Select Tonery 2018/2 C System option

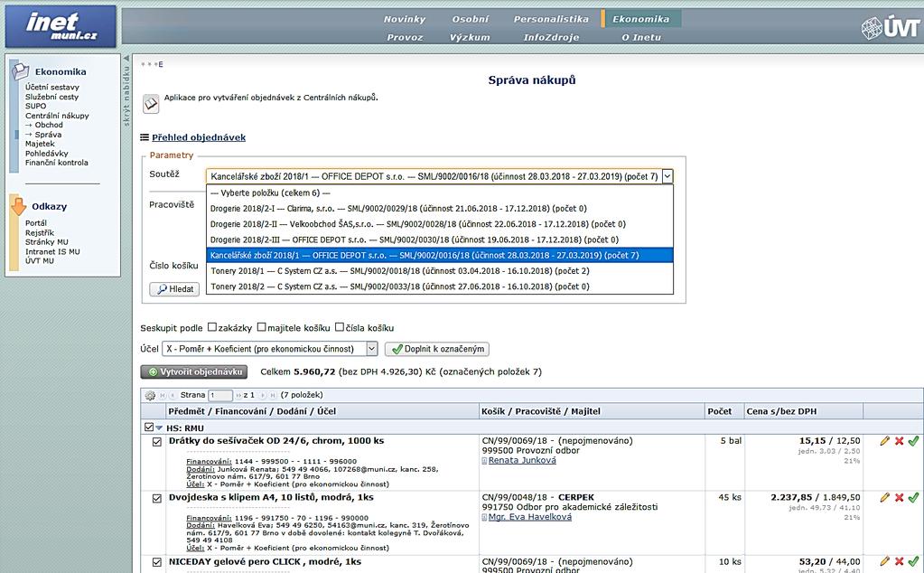pos(440,286)
